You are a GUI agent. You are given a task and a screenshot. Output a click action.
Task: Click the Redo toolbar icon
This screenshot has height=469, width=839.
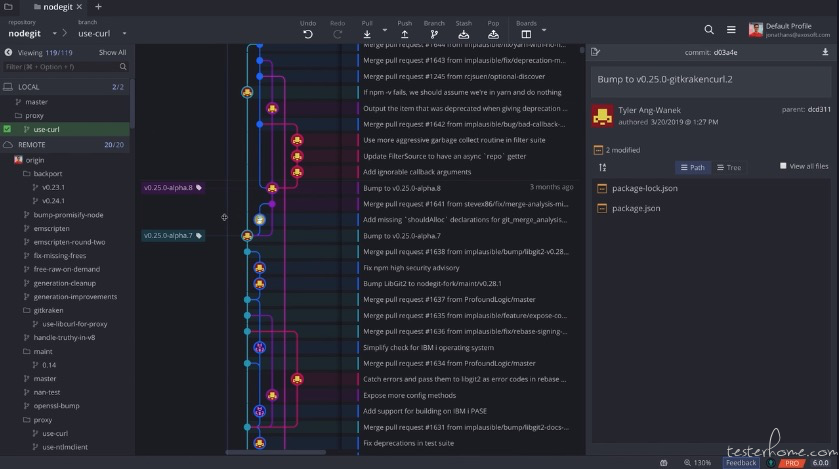[337, 34]
